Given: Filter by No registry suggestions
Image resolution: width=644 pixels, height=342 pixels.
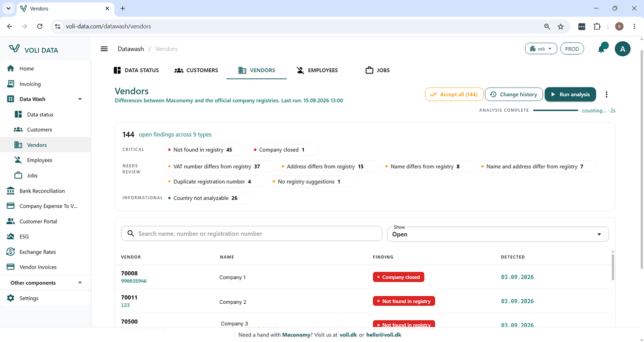Looking at the screenshot, I should [311, 182].
